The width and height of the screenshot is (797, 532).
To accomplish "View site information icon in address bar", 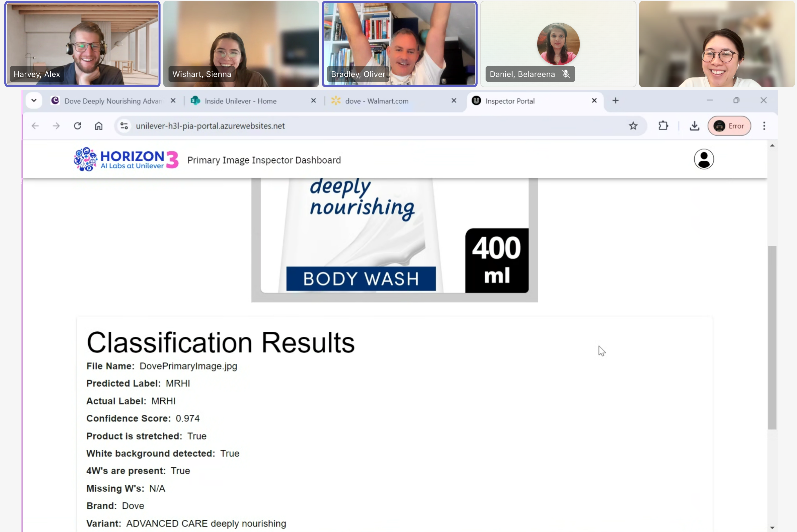I will point(124,126).
